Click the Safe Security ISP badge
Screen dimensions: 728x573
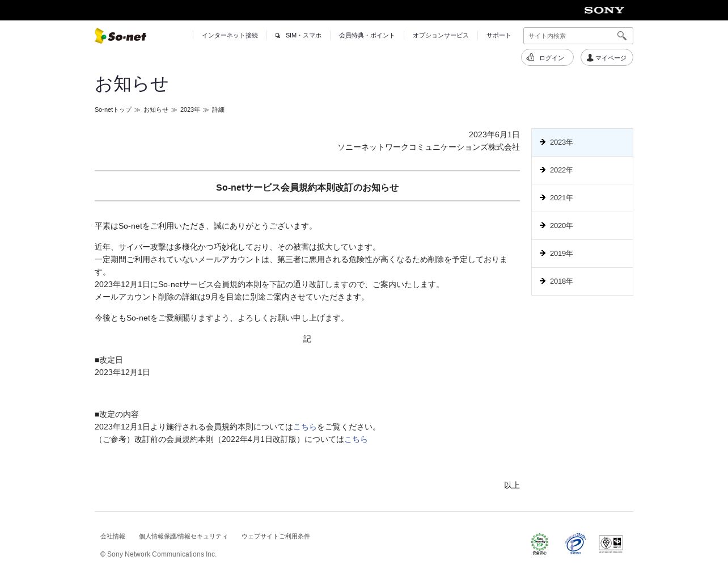tap(540, 543)
